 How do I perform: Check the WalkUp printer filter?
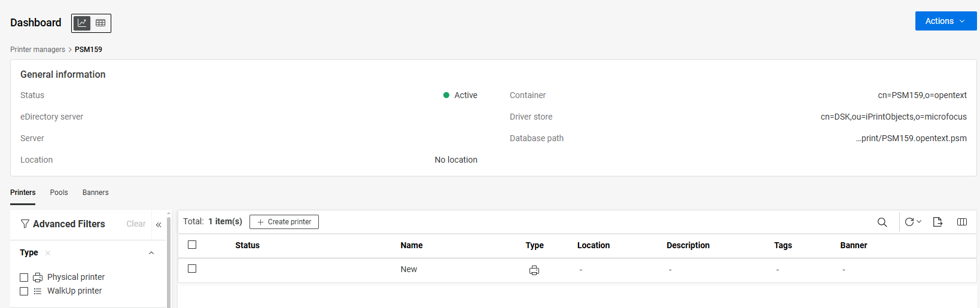pyautogui.click(x=24, y=291)
